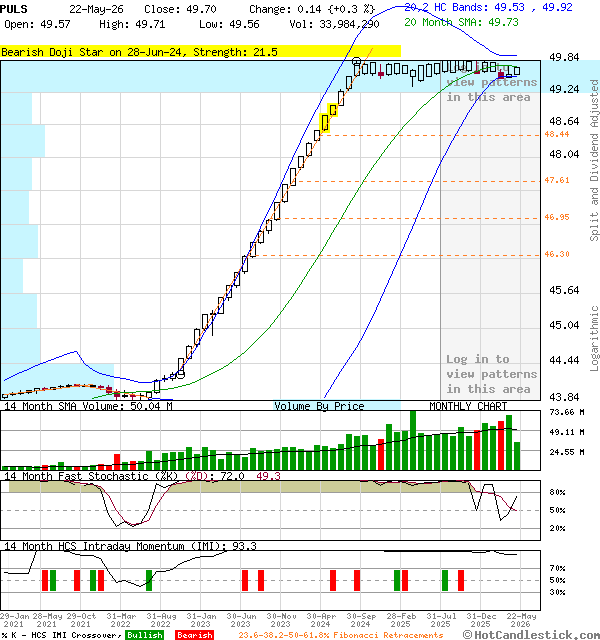
Task: Select the 49.11 M volume axis label
Action: click(x=567, y=432)
